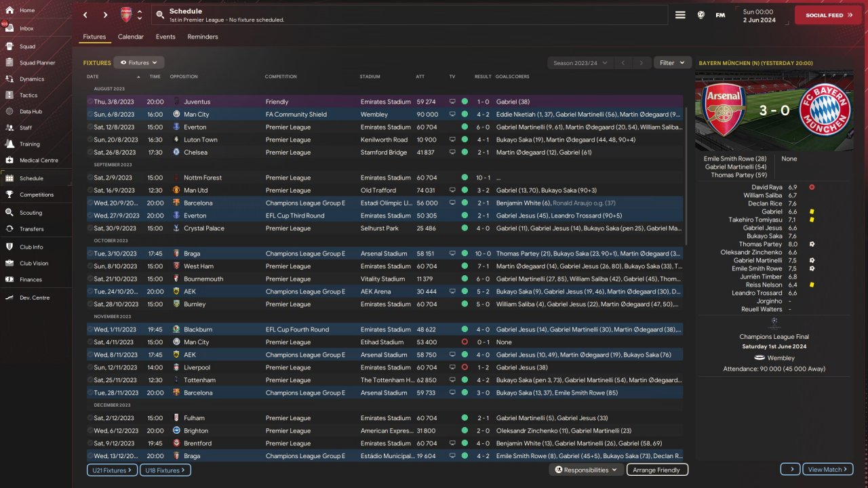Click Old Trafford stadium name
The width and height of the screenshot is (868, 488).
click(378, 190)
